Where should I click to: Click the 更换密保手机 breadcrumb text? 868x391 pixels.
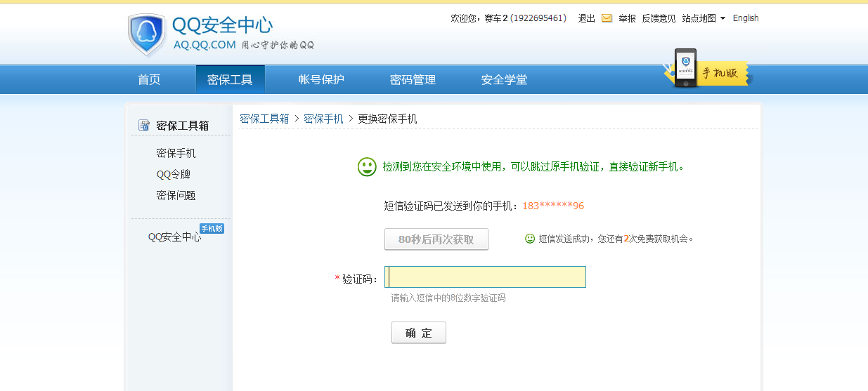[387, 119]
